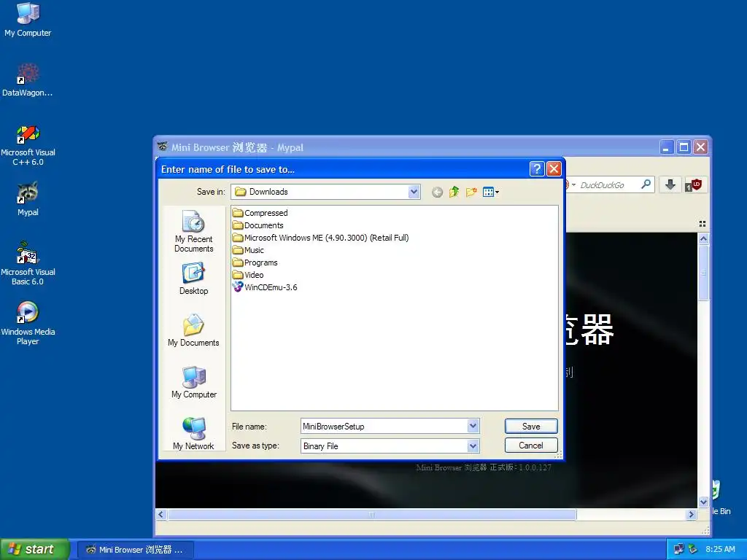Click vertical scrollbar up arrow in Mypal

[703, 239]
